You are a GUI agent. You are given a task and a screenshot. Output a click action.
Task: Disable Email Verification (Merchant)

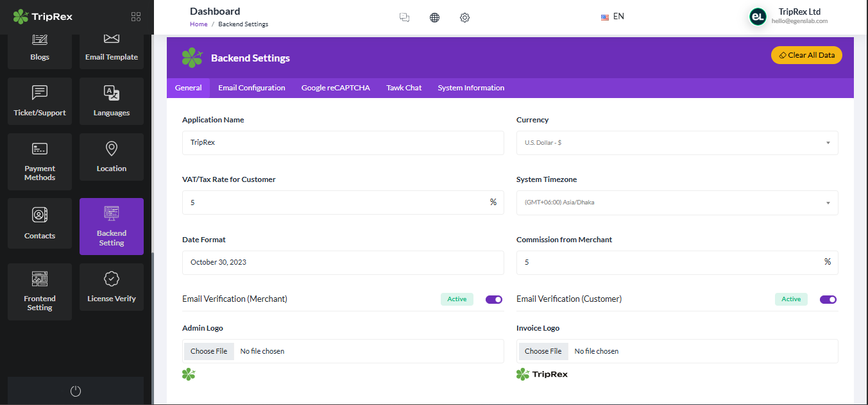(x=493, y=299)
